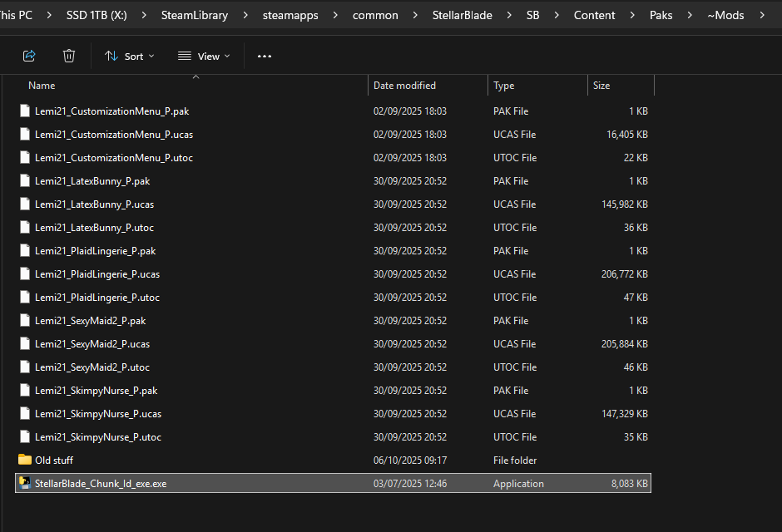Screen dimensions: 782x532
Task: Open the See more ellipsis menu
Action: pyautogui.click(x=265, y=57)
